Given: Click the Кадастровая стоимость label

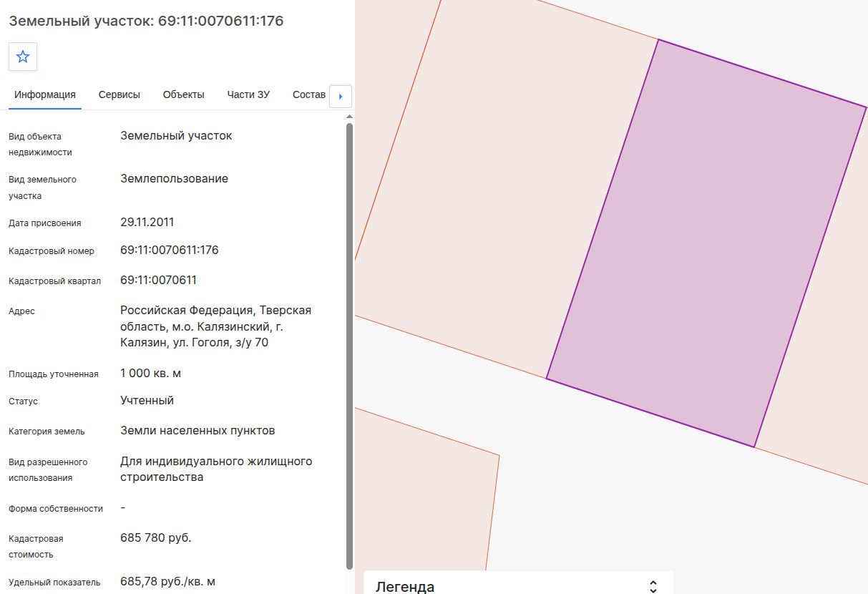Looking at the screenshot, I should pos(36,546).
